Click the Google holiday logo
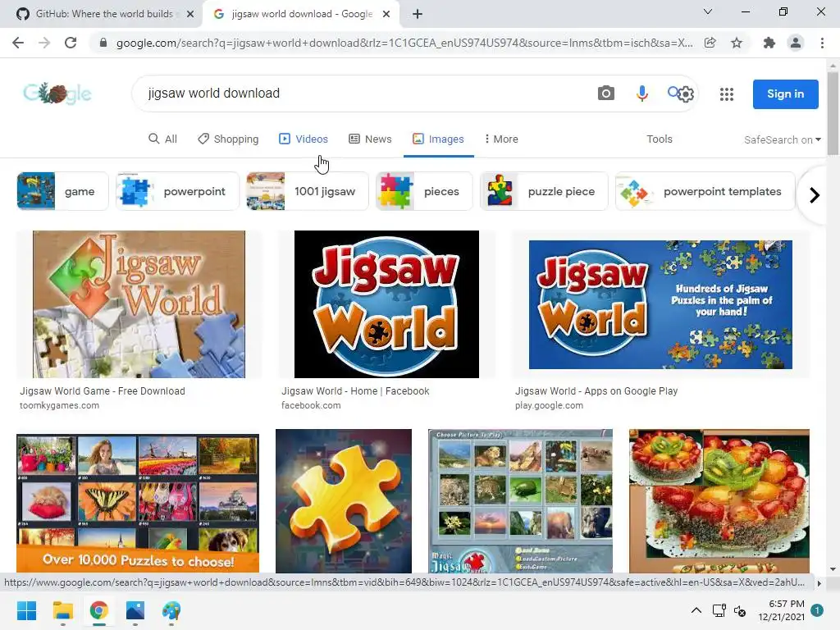Viewport: 840px width, 630px height. (x=57, y=94)
